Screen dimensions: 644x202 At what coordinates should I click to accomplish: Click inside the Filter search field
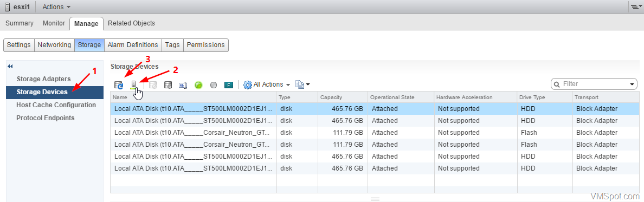(594, 84)
